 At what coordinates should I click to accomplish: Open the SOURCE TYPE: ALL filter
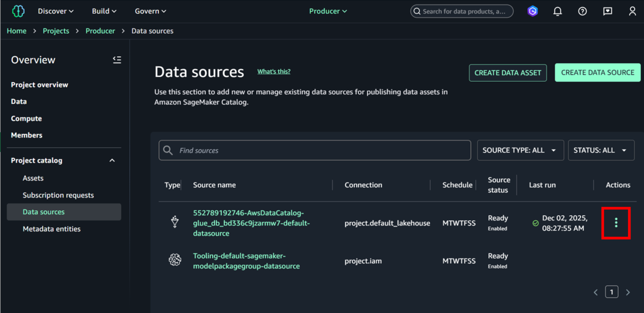(x=521, y=150)
